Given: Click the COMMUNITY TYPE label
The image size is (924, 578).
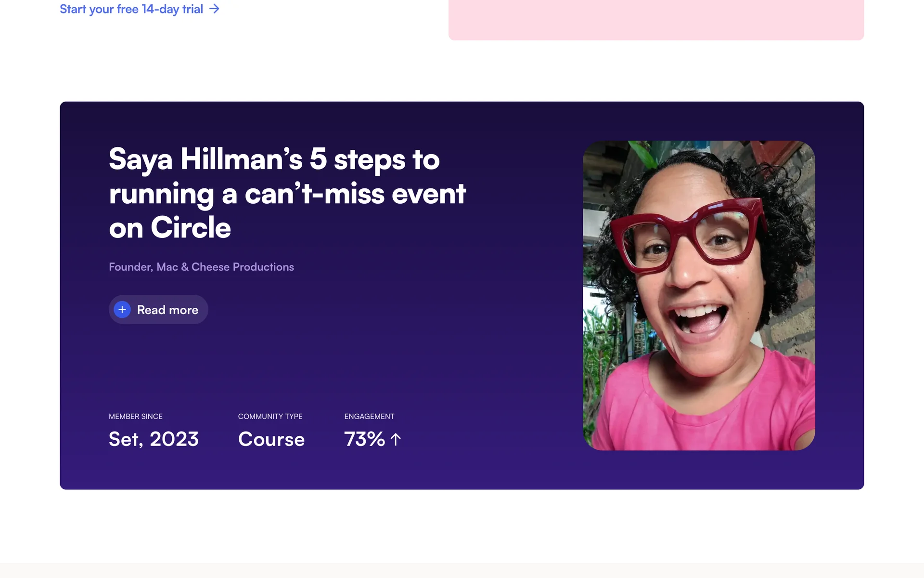Looking at the screenshot, I should pyautogui.click(x=270, y=416).
